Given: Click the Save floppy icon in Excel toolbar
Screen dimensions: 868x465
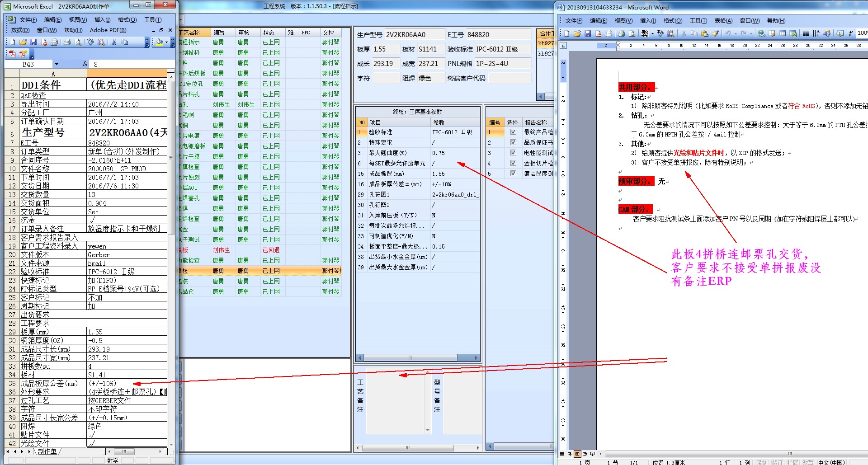Looking at the screenshot, I should (x=33, y=42).
